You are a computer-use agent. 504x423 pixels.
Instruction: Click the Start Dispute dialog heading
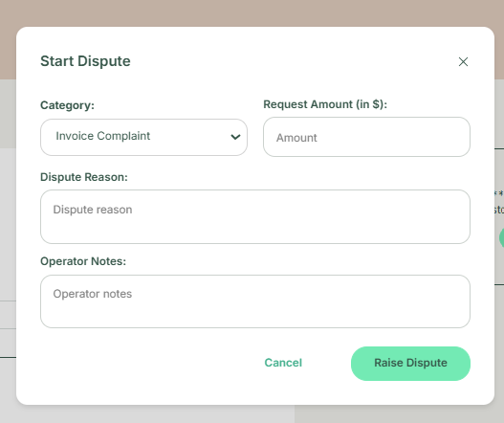(85, 61)
